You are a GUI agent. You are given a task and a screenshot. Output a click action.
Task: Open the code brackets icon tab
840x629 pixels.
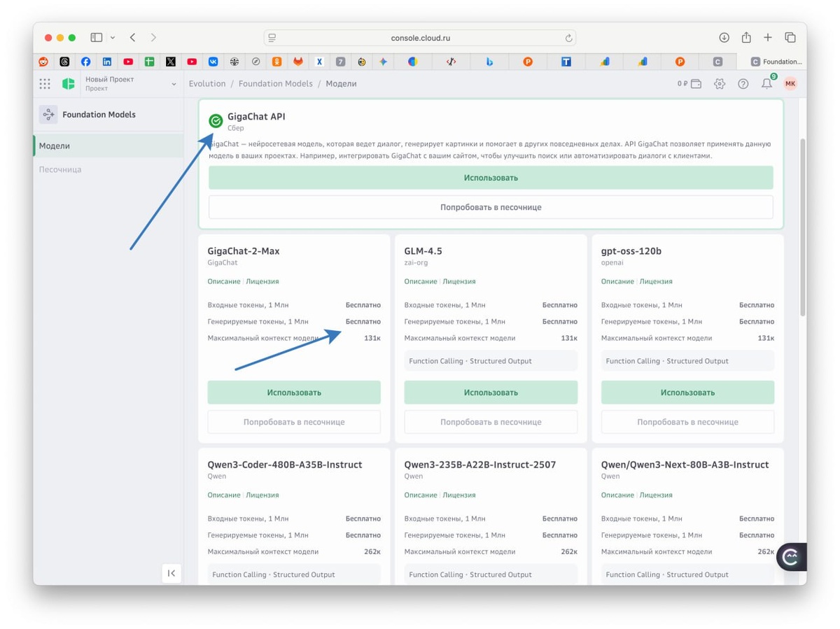click(451, 62)
